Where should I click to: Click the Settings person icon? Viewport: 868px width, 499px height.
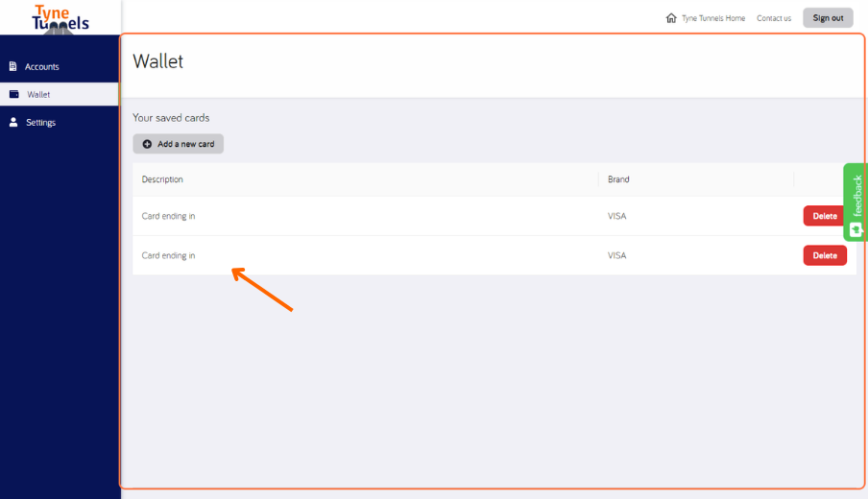click(x=13, y=122)
